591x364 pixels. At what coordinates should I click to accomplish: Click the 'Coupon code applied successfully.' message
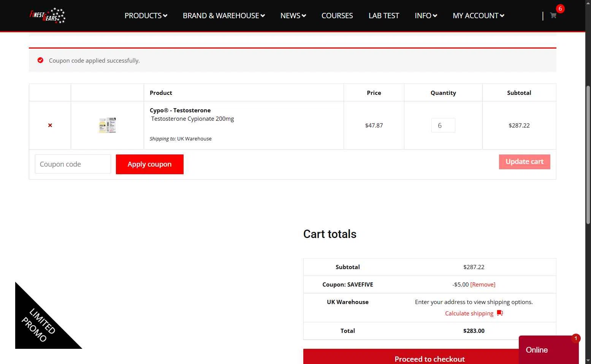(x=94, y=61)
